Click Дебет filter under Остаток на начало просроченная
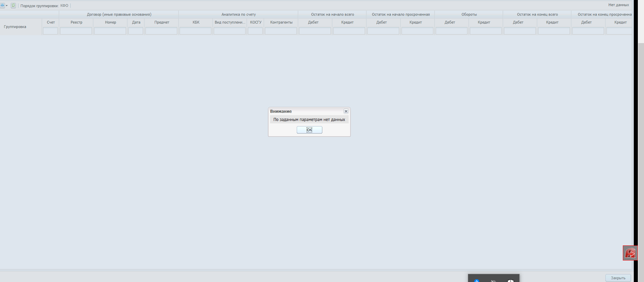This screenshot has height=282, width=644. tap(383, 31)
